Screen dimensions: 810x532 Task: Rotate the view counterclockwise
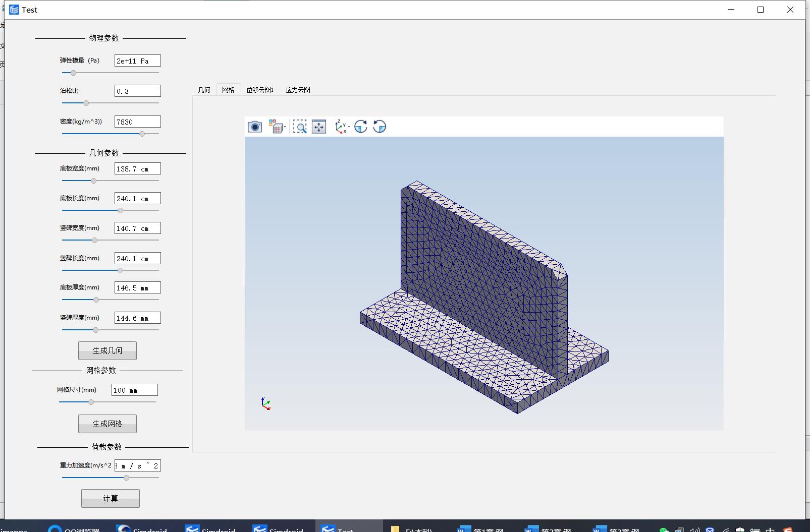(x=380, y=127)
